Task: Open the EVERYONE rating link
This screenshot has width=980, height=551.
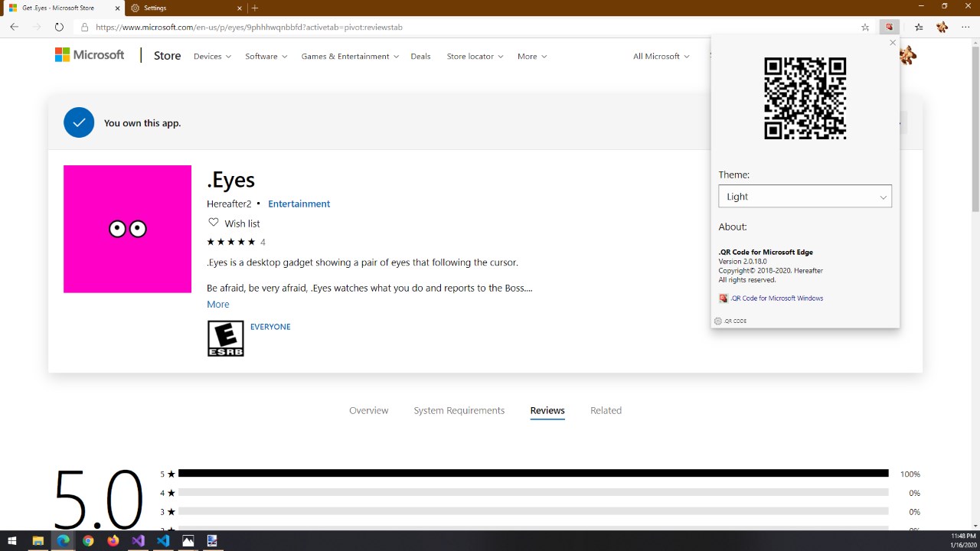Action: (270, 327)
